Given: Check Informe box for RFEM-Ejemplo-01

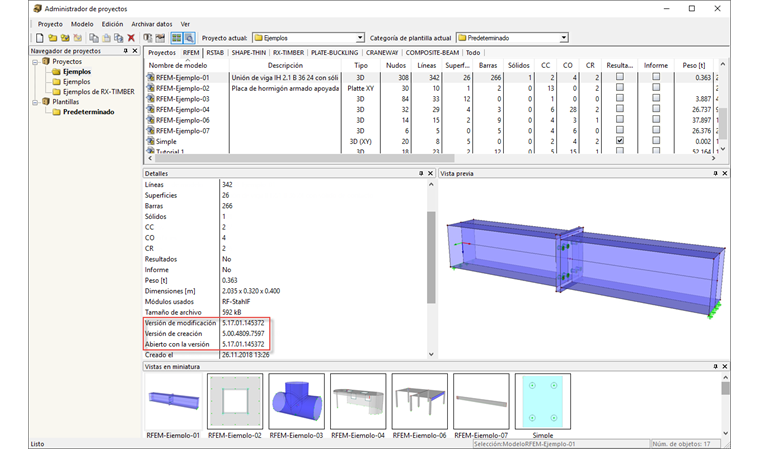Looking at the screenshot, I should pos(656,77).
